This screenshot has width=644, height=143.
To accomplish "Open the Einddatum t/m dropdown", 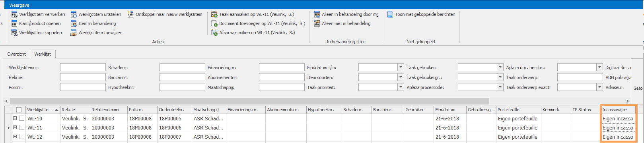I will point(401,68).
